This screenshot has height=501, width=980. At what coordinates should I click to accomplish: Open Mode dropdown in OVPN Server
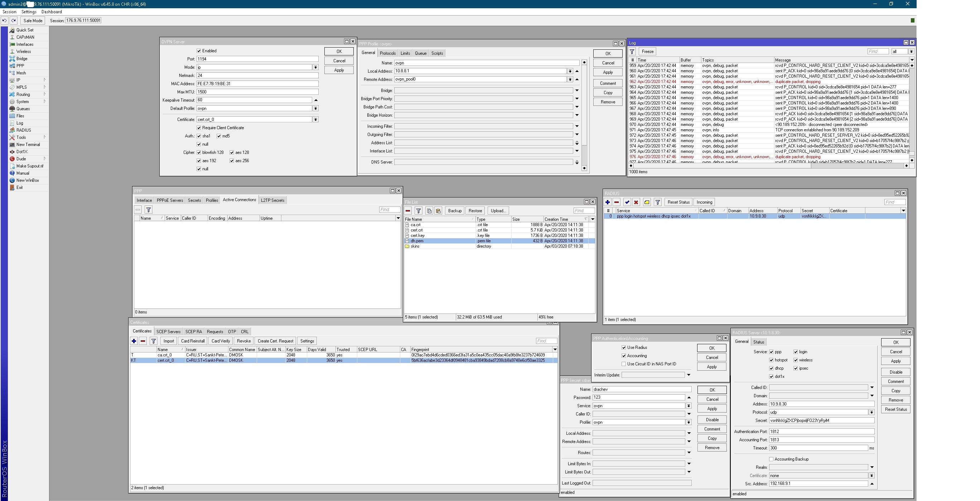[315, 67]
